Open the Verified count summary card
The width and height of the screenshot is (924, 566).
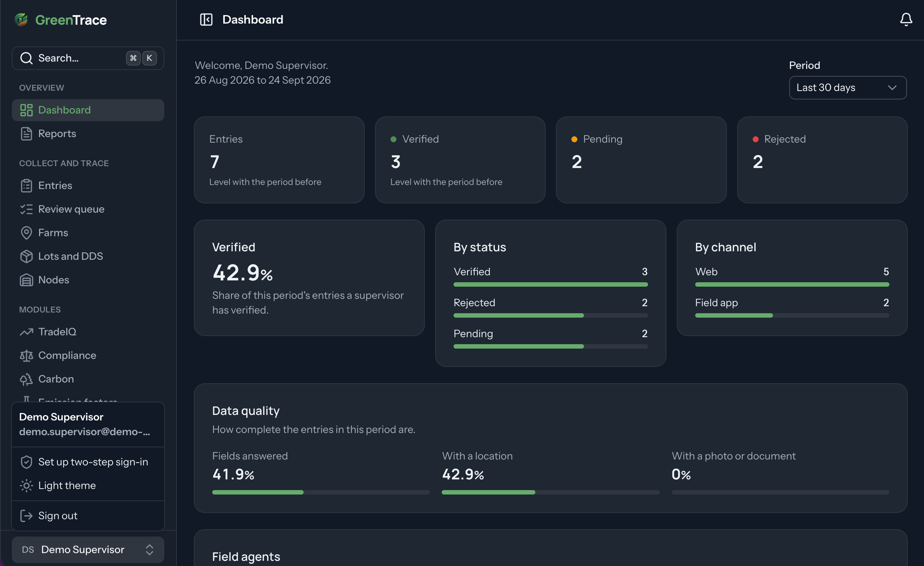point(460,160)
